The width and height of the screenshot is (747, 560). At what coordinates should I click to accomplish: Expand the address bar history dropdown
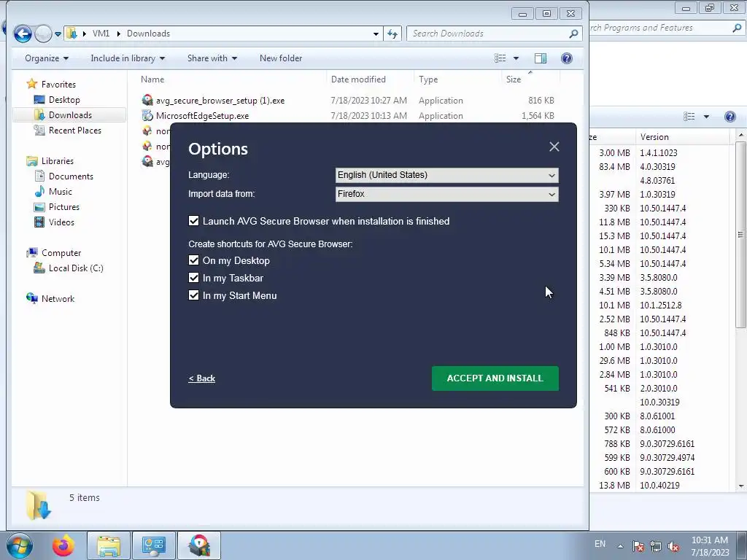[x=376, y=34]
